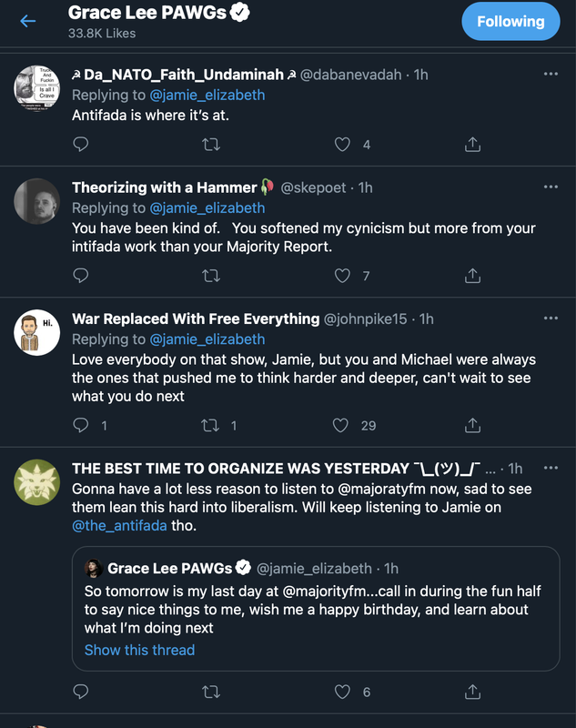Like the 'Antifada is where it's at' tweet
576x728 pixels.
click(343, 144)
